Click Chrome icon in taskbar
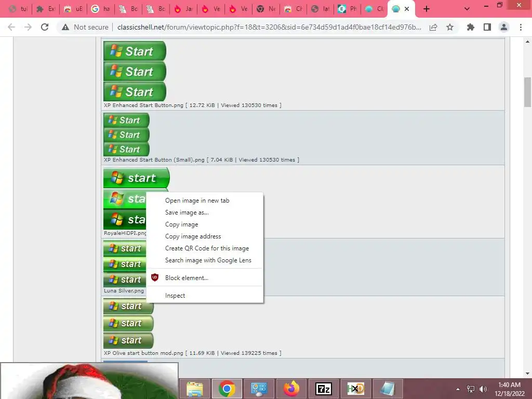 [227, 389]
